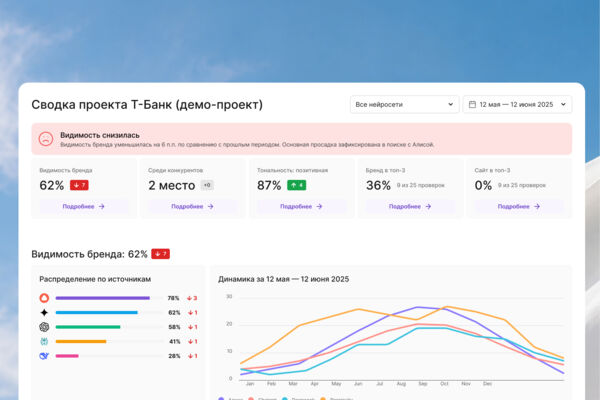Viewport: 600px width, 400px height.
Task: Click the orange 41% progress bar
Action: click(81, 342)
